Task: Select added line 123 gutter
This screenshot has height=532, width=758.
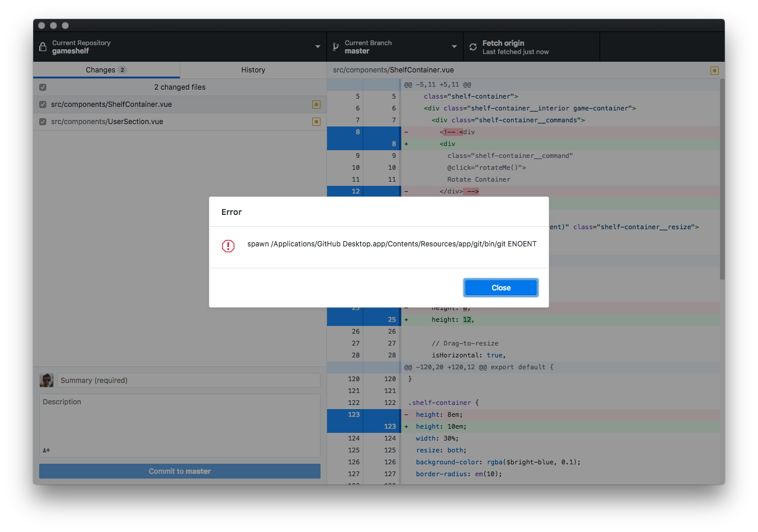Action: (382, 426)
